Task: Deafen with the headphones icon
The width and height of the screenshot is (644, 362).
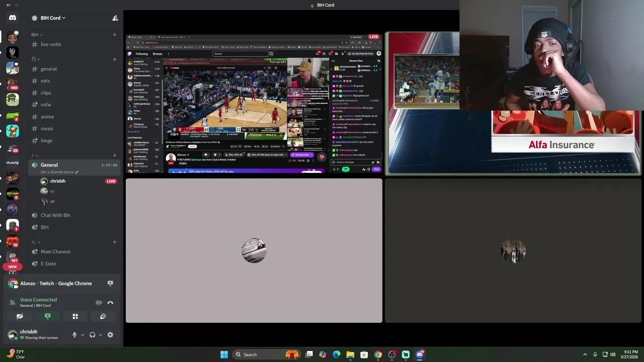Action: coord(92,335)
